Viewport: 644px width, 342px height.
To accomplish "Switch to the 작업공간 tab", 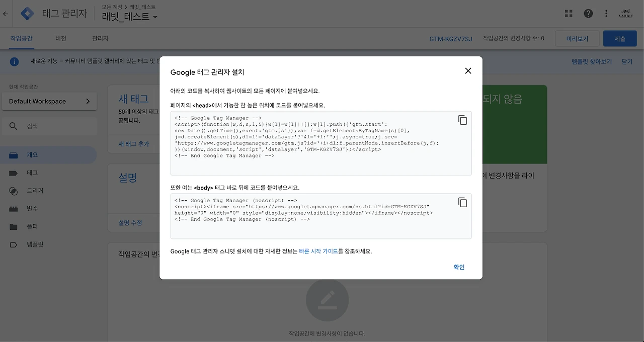I will click(22, 38).
